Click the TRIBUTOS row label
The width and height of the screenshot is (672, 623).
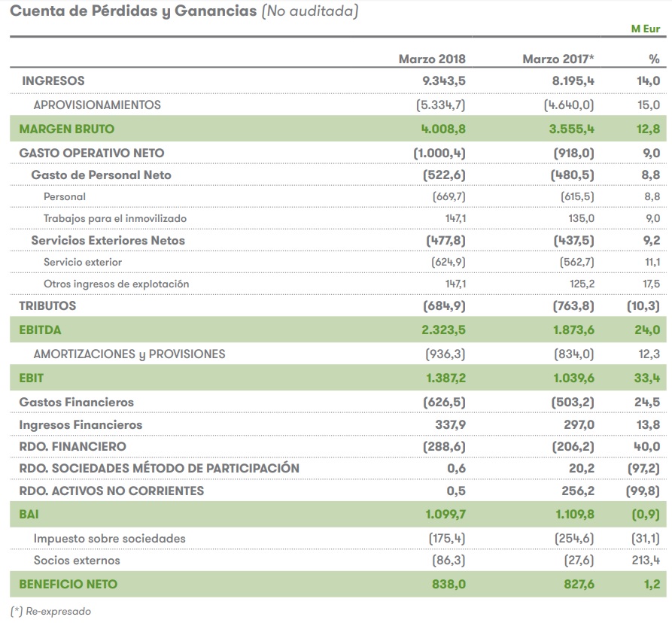point(47,306)
